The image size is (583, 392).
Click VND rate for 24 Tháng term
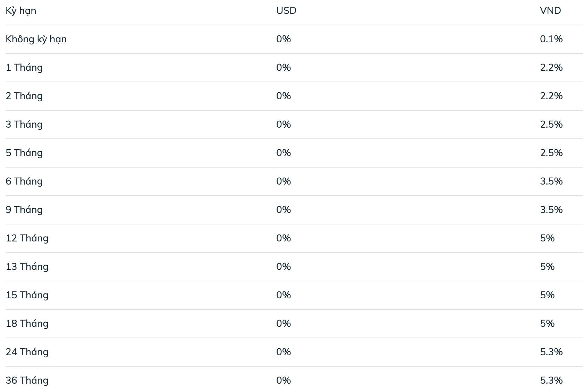pyautogui.click(x=551, y=352)
